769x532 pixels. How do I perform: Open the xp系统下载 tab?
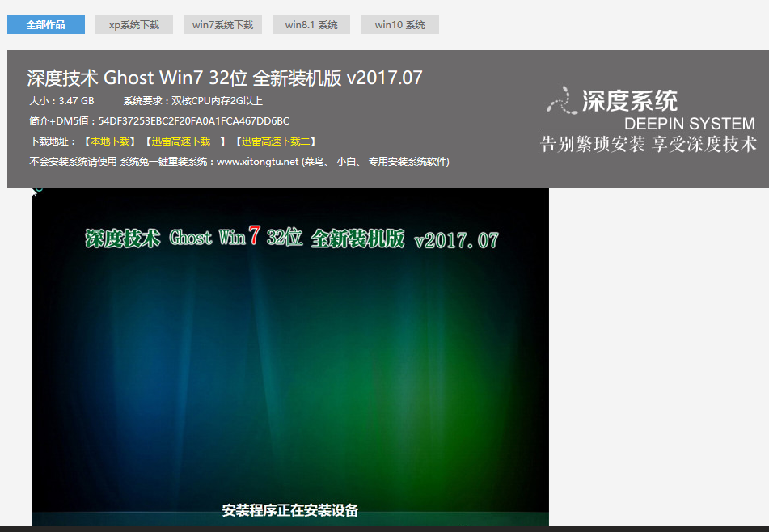point(134,24)
